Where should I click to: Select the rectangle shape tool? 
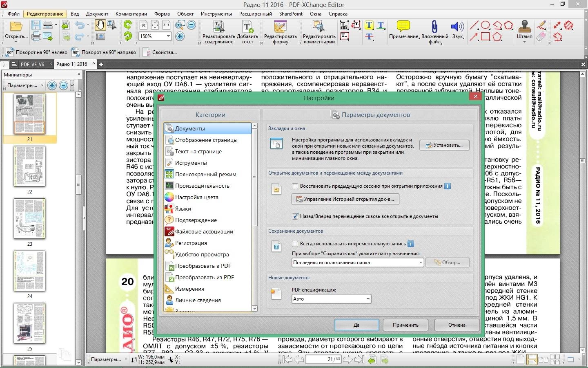tap(486, 37)
